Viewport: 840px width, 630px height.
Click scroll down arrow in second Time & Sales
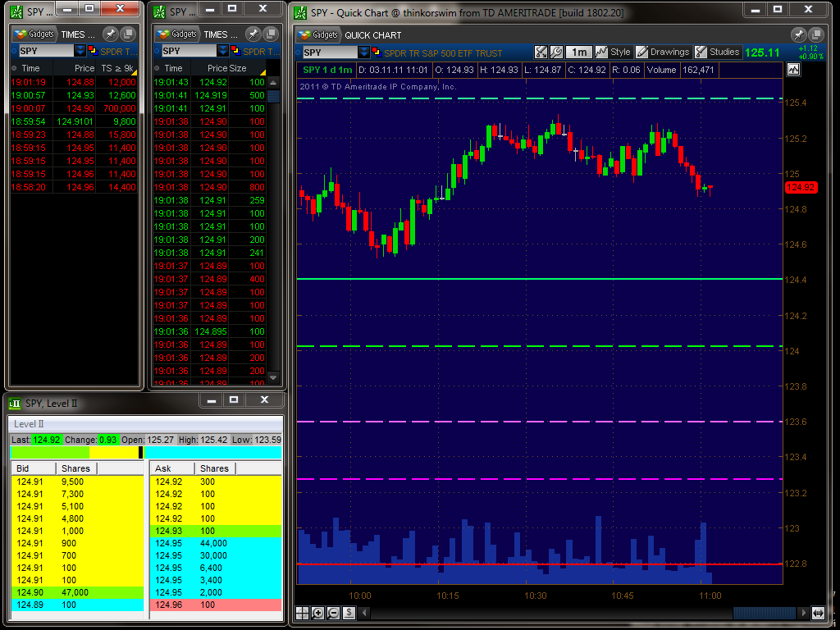tap(273, 377)
